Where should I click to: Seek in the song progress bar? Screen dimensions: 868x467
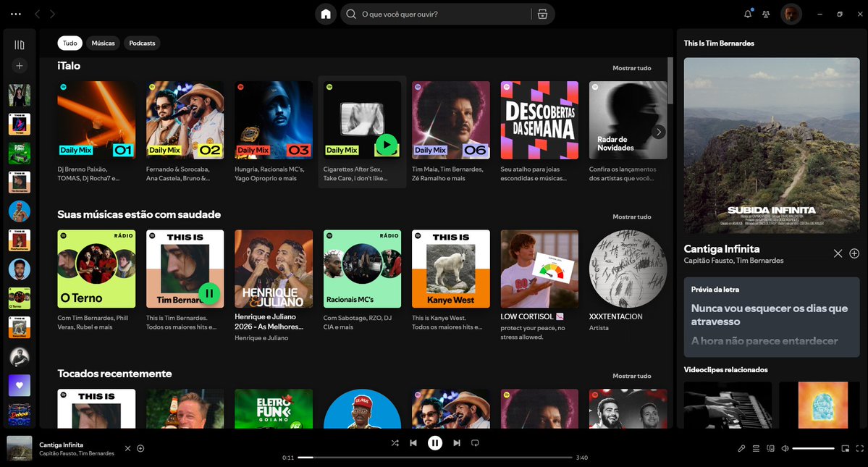[x=435, y=458]
